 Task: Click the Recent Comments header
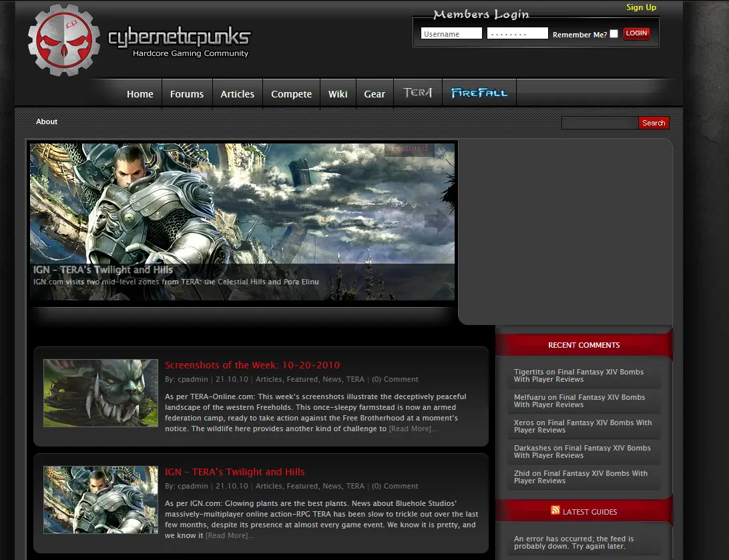(584, 345)
